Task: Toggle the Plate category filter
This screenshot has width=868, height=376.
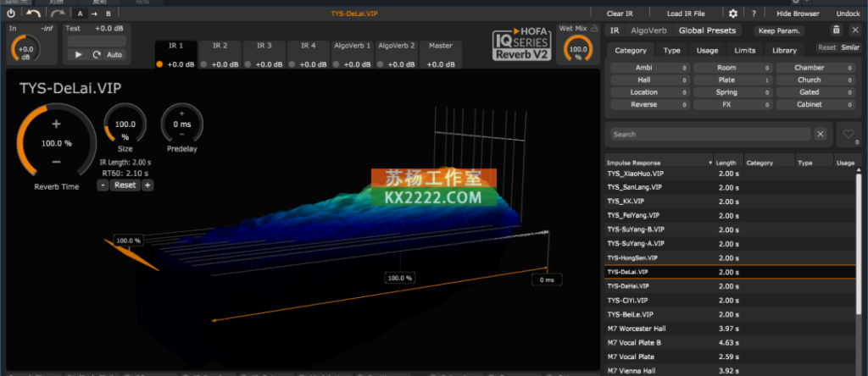Action: tap(732, 80)
